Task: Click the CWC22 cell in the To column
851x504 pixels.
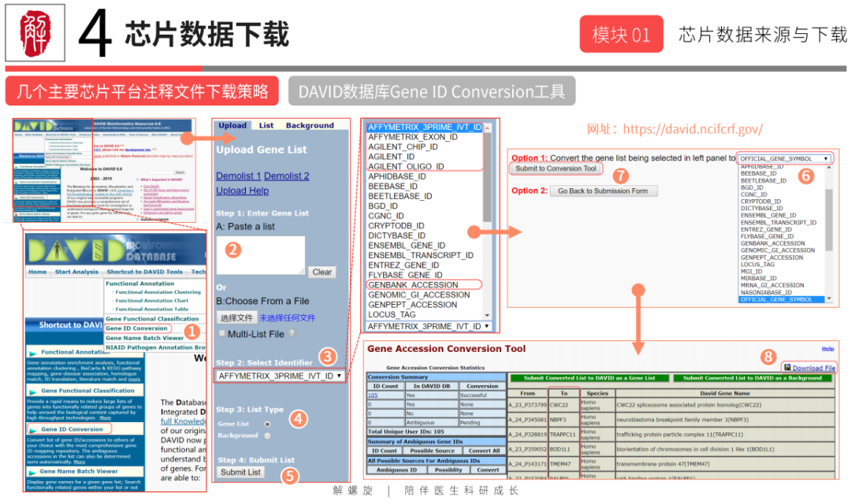Action: pos(563,405)
